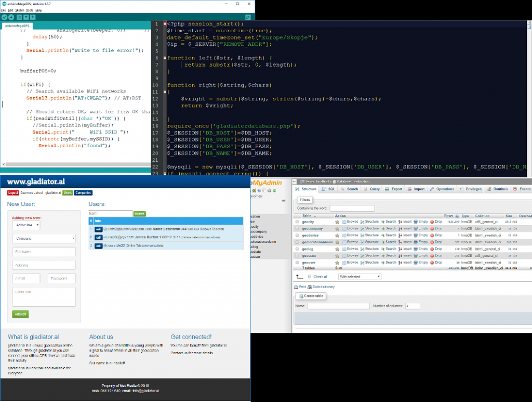Favorite the geocity table star icon
This screenshot has width=532, height=402.
[x=337, y=222]
